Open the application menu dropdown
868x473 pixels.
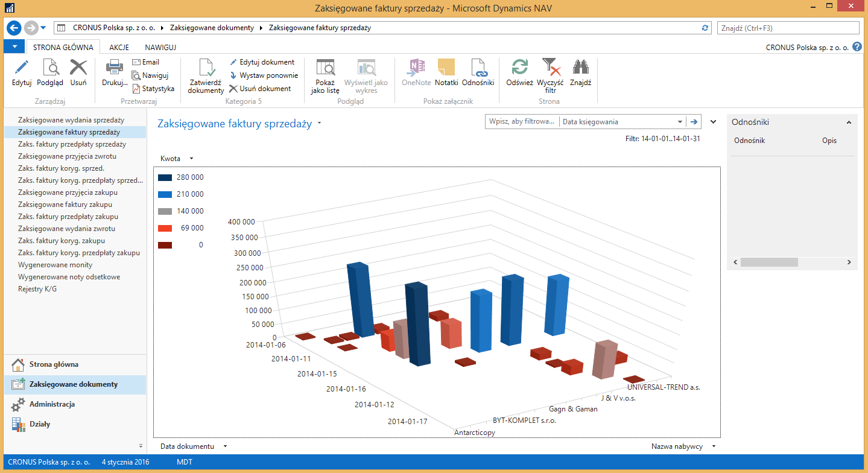(14, 46)
